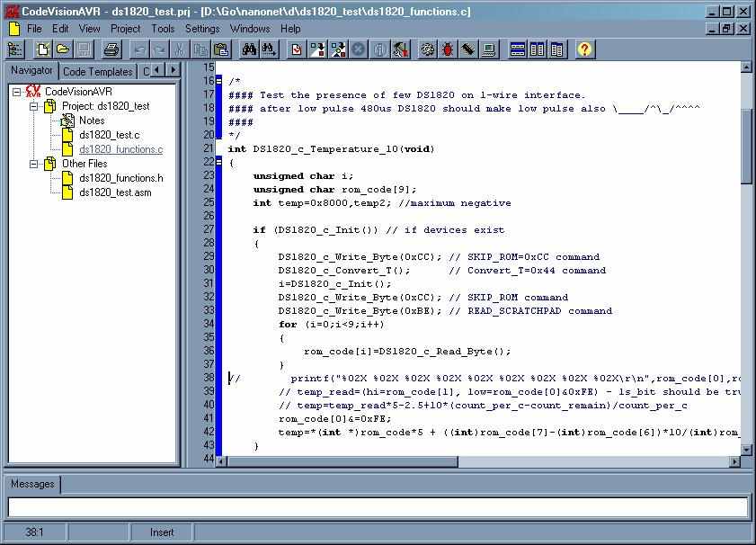Open ds1820_test.asm file
Image resolution: width=756 pixels, height=545 pixels.
[x=115, y=193]
